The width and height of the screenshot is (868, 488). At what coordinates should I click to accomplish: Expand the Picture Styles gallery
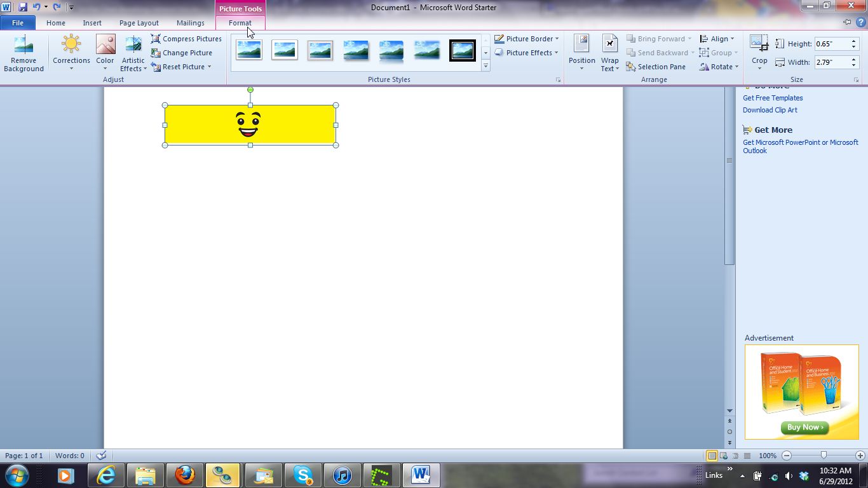[485, 66]
